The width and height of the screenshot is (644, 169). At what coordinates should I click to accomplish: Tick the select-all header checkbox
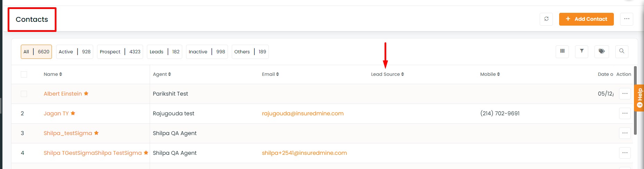(24, 74)
